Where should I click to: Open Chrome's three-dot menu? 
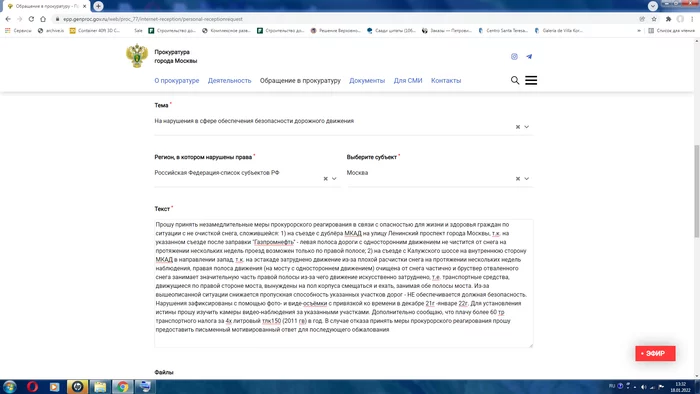tap(692, 19)
